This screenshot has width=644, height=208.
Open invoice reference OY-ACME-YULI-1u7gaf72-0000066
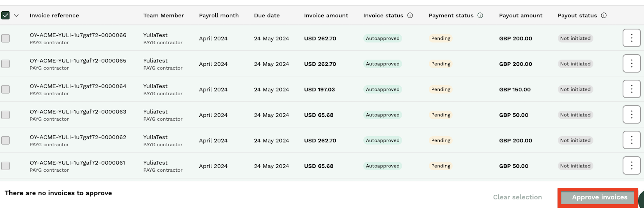(x=78, y=35)
